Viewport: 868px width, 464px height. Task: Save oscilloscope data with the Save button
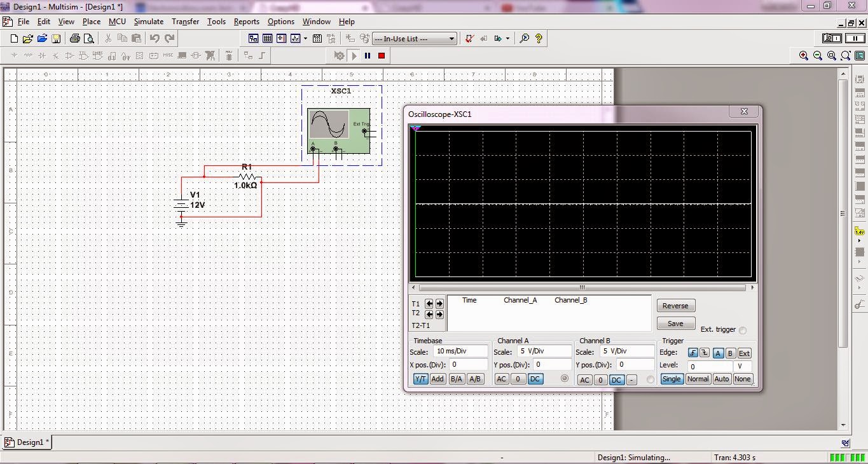tap(675, 323)
